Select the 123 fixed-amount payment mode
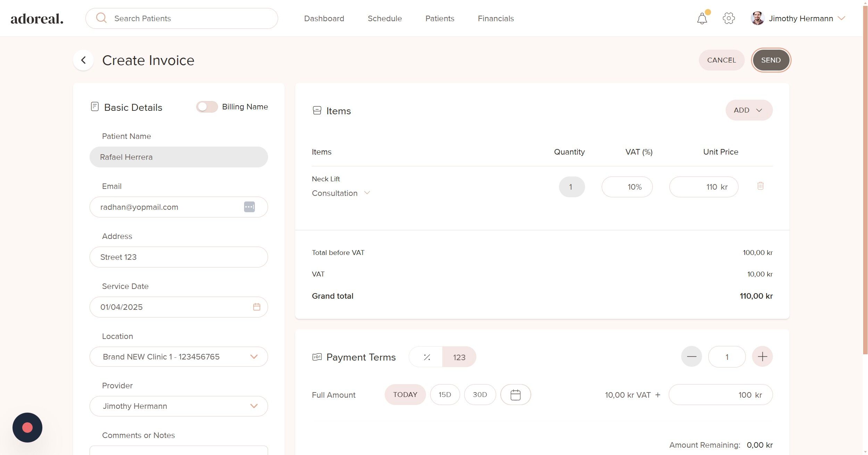The image size is (868, 455). click(x=459, y=357)
